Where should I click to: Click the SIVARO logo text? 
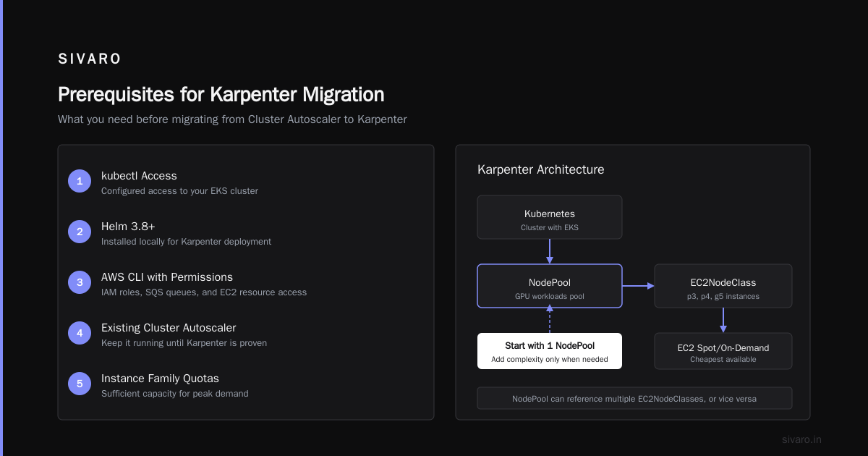pyautogui.click(x=90, y=59)
